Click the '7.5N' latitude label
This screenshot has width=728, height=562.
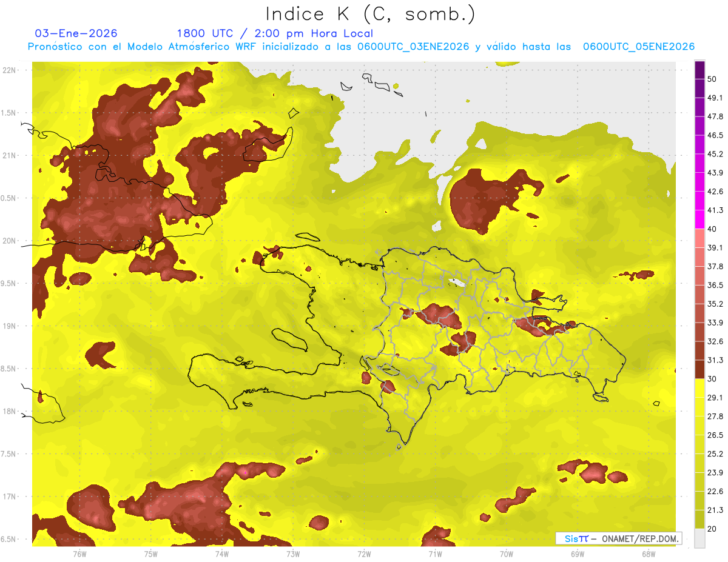point(8,454)
